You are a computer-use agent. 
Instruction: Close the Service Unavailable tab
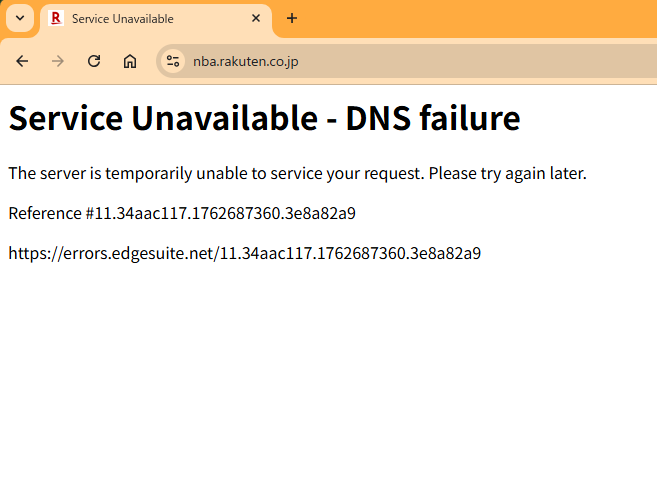coord(256,18)
